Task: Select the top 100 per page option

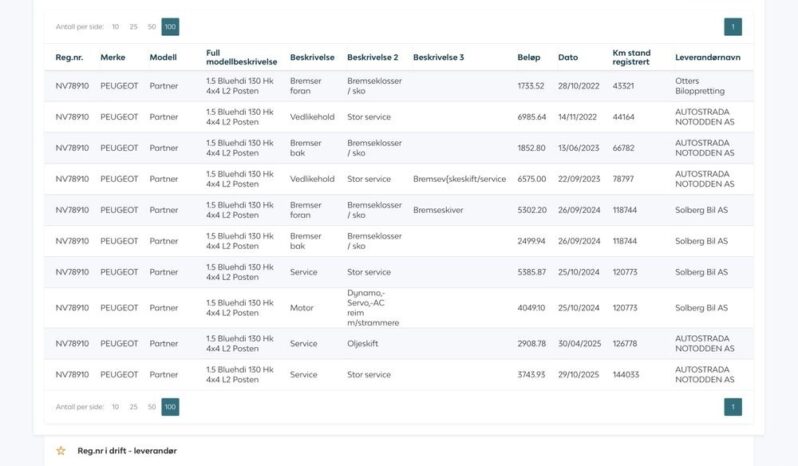Action: coord(170,27)
